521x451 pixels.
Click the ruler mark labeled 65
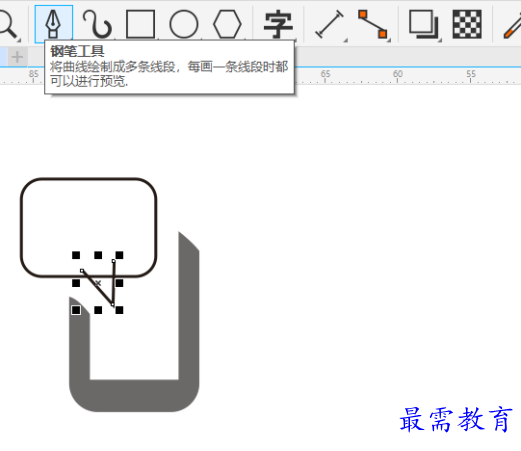tap(325, 74)
